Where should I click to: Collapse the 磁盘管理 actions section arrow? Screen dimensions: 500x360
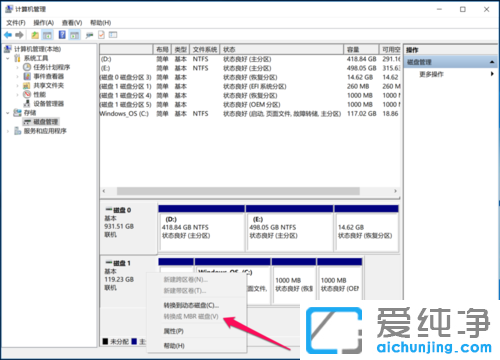point(492,62)
